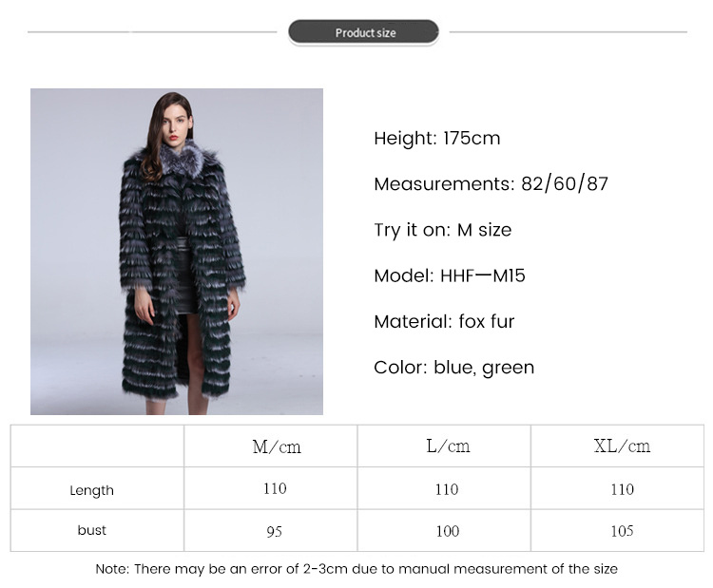Image resolution: width=713 pixels, height=588 pixels.
Task: Click the Product size header badge
Action: 364,32
